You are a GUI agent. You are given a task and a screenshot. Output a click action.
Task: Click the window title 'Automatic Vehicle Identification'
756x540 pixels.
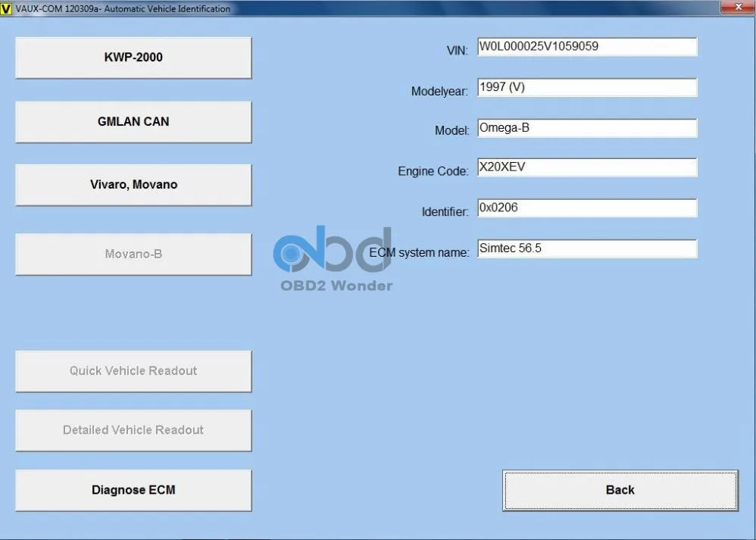(x=167, y=8)
